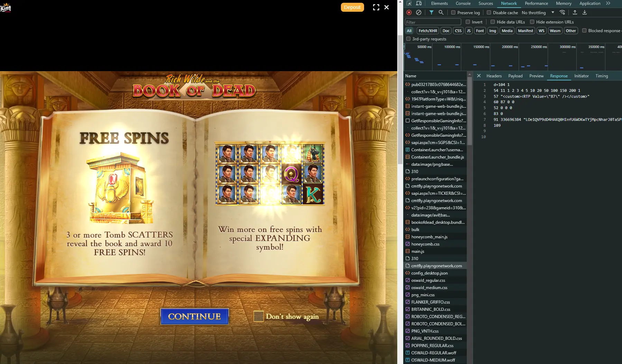Open the Sources tab
The width and height of the screenshot is (622, 364).
(486, 3)
